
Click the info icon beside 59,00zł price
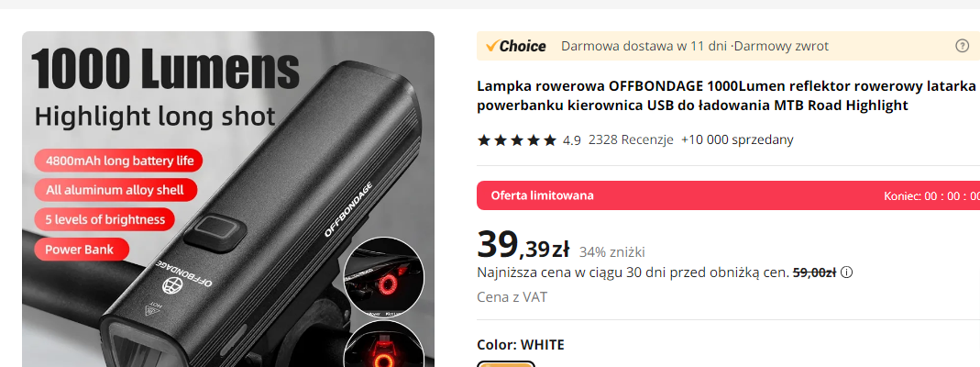coord(846,272)
